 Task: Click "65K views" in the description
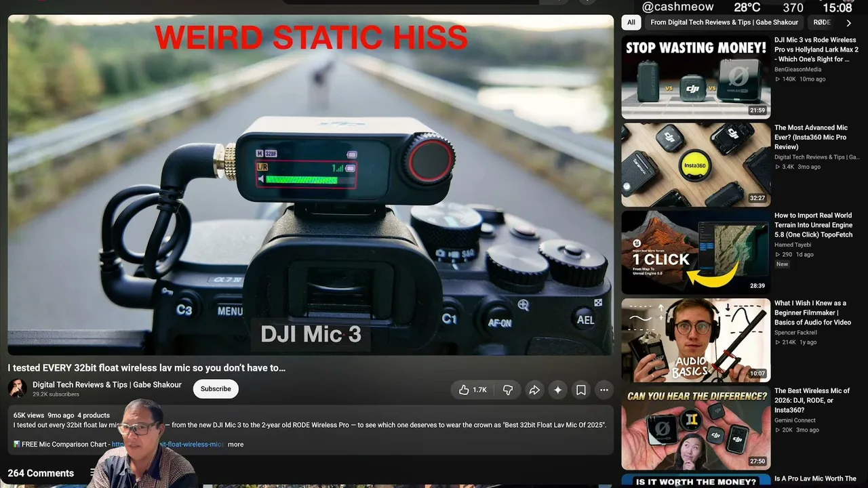(28, 415)
